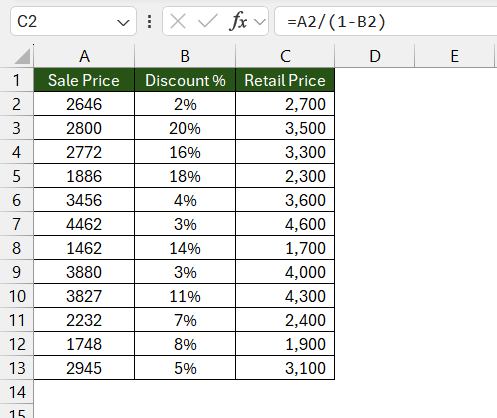Click the Sale Price header cell
The height and width of the screenshot is (418, 497).
pos(84,80)
